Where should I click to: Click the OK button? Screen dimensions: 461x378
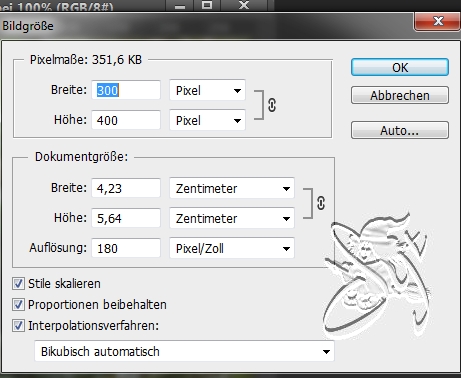click(x=400, y=67)
